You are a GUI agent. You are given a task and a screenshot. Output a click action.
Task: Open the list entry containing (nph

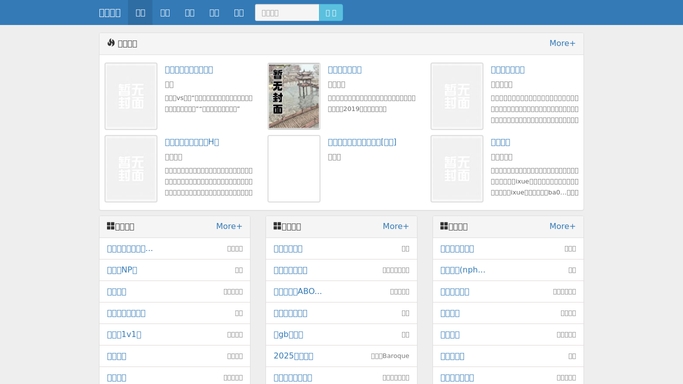(x=463, y=270)
